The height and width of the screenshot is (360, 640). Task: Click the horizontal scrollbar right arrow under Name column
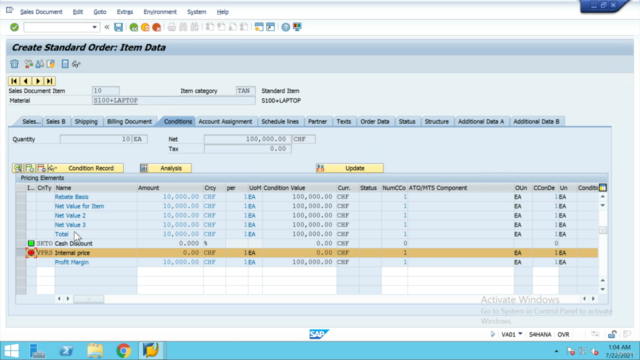click(x=68, y=299)
